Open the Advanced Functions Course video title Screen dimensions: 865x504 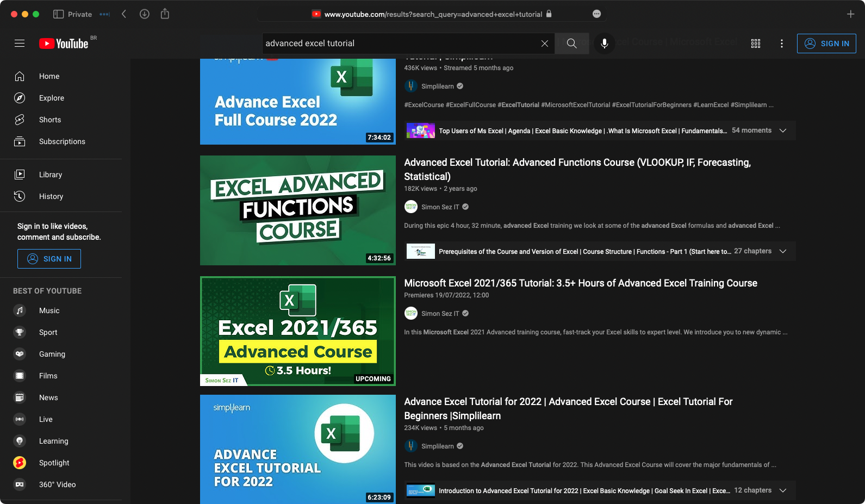tap(577, 169)
